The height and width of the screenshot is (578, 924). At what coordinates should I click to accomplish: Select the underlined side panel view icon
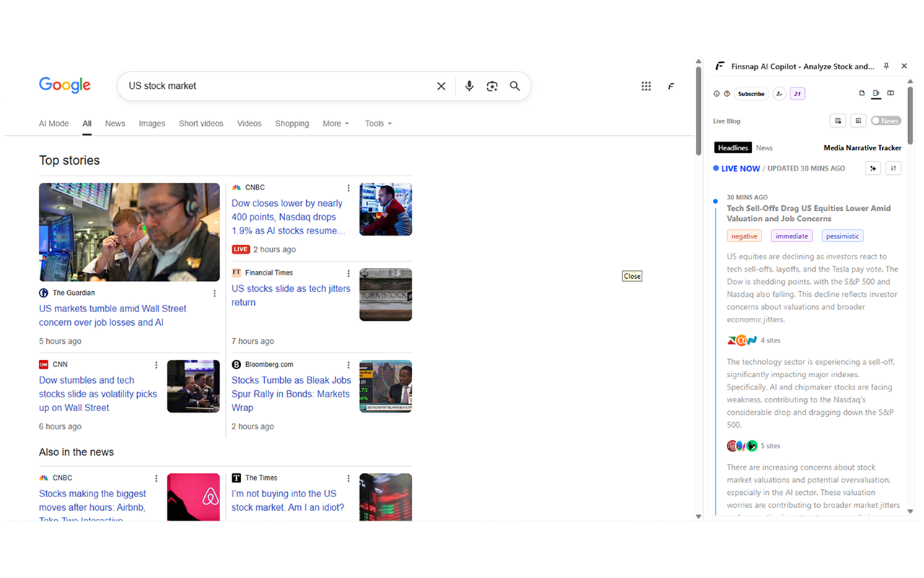click(x=876, y=93)
